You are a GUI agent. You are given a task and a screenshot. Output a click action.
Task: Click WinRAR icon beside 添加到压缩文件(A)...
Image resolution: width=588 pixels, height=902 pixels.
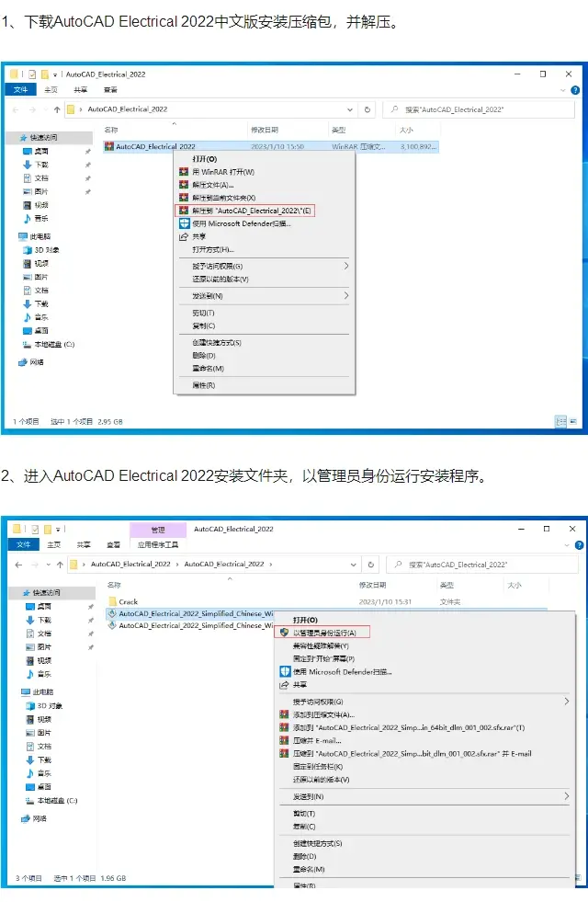point(284,714)
